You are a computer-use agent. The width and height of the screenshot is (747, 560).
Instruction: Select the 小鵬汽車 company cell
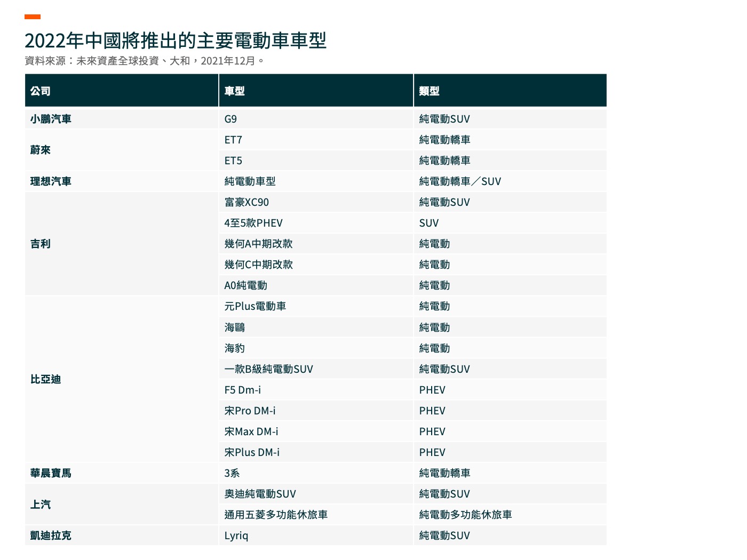122,119
